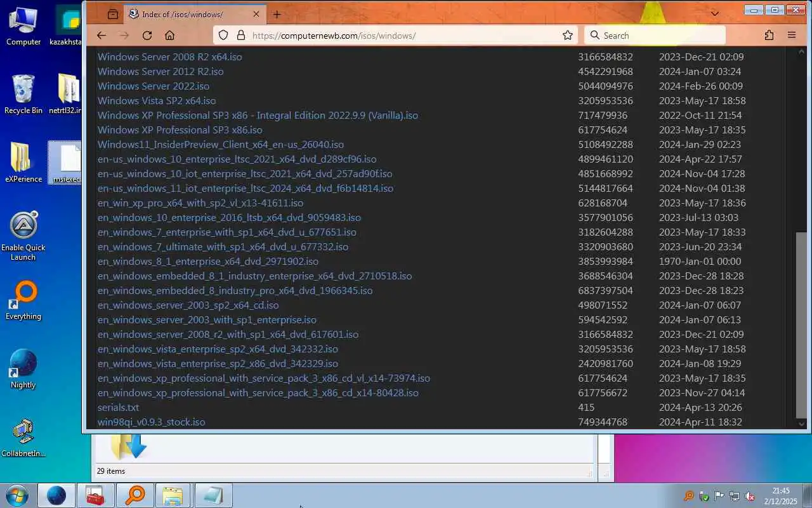Open the serials.txt link
Image resolution: width=812 pixels, height=508 pixels.
click(x=118, y=407)
